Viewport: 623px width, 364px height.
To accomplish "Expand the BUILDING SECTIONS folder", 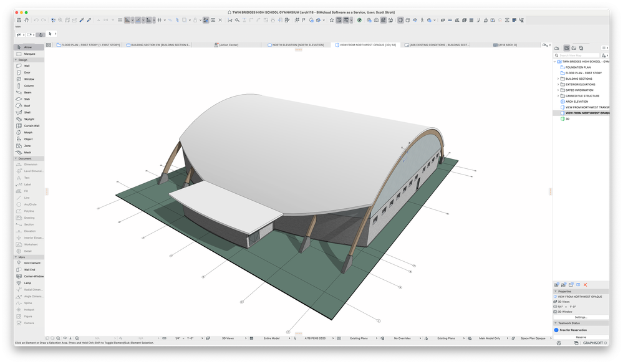I will 558,79.
